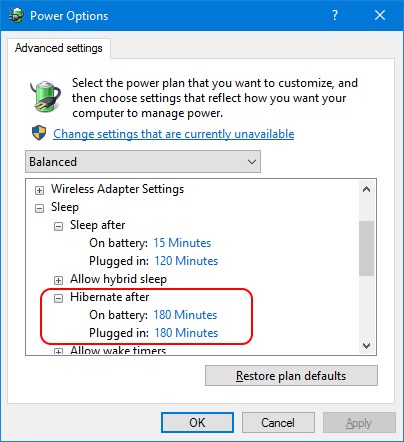This screenshot has height=442, width=404.
Task: Click the battery power plug icon
Action: click(45, 96)
